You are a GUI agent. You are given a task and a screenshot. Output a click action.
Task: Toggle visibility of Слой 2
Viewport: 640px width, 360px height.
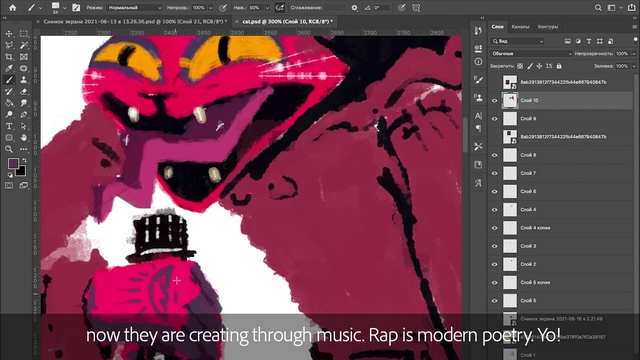coord(495,264)
